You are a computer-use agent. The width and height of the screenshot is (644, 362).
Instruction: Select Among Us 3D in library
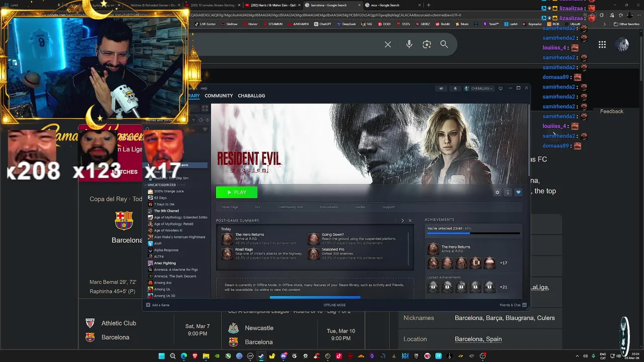tap(165, 296)
